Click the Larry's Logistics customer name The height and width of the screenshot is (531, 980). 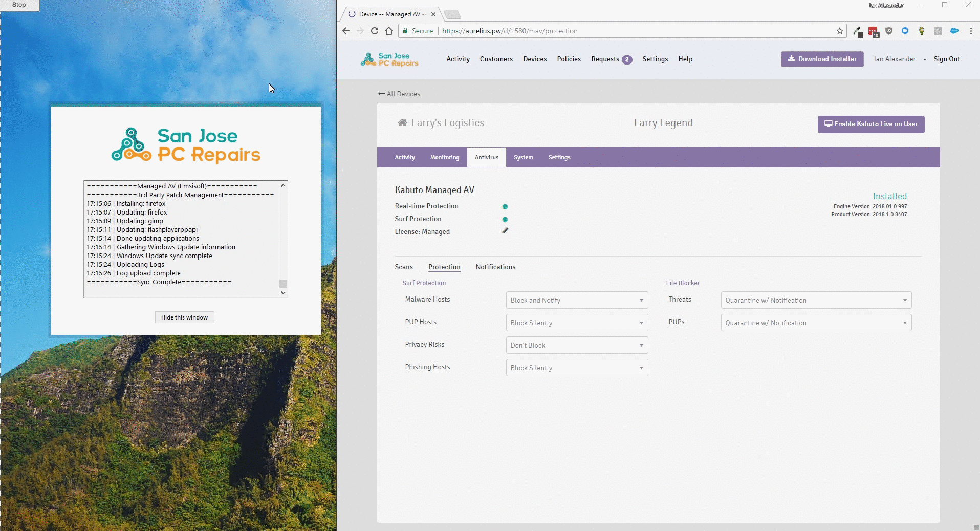[448, 123]
